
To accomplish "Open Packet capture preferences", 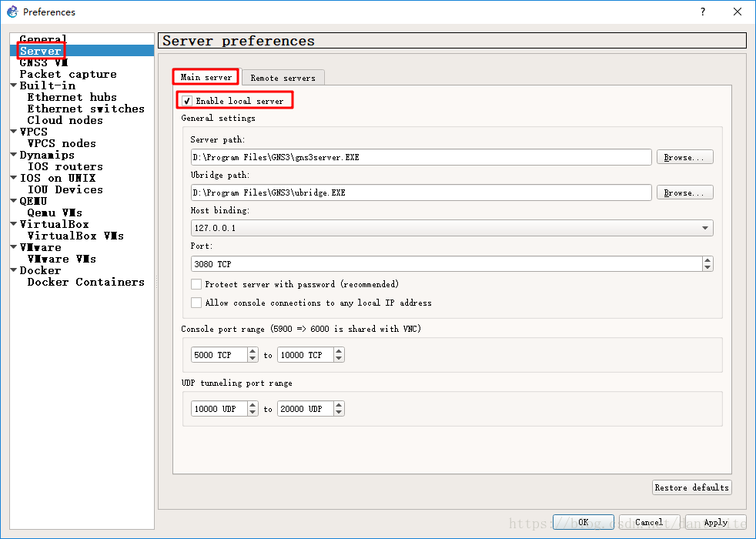I will pos(68,74).
